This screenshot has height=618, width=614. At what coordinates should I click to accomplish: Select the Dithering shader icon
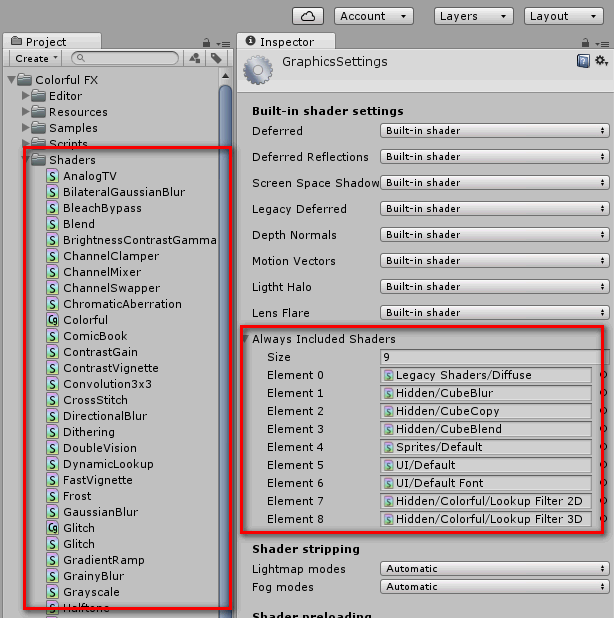(x=52, y=432)
